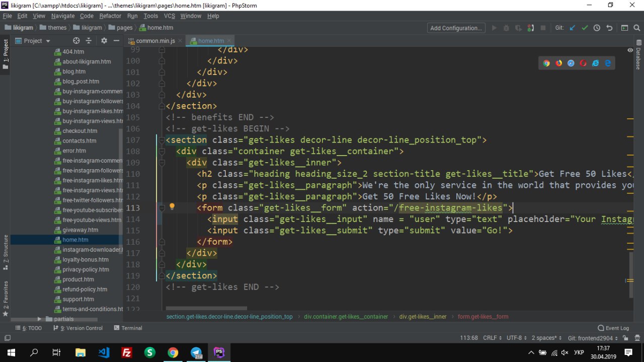Click div.get-likes__inner breadcrumb

[x=423, y=317]
